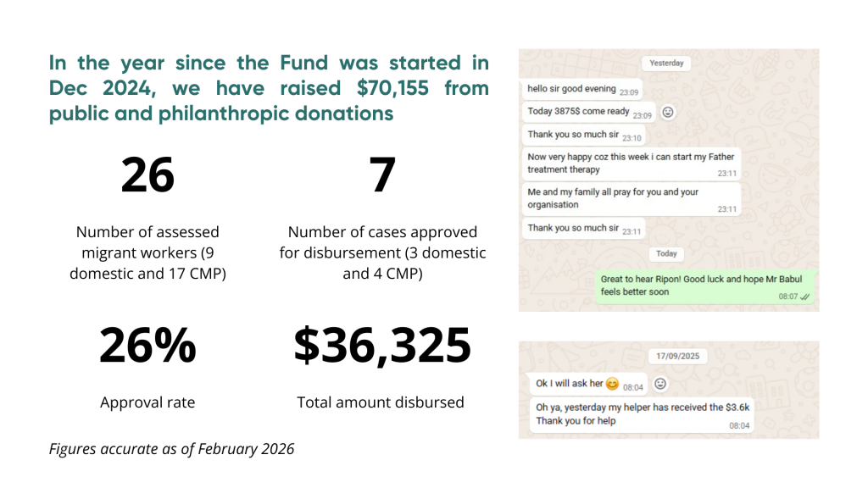Click the "Figures accurate as of February 2026" note
Viewport: 868px width, 488px height.
(171, 449)
